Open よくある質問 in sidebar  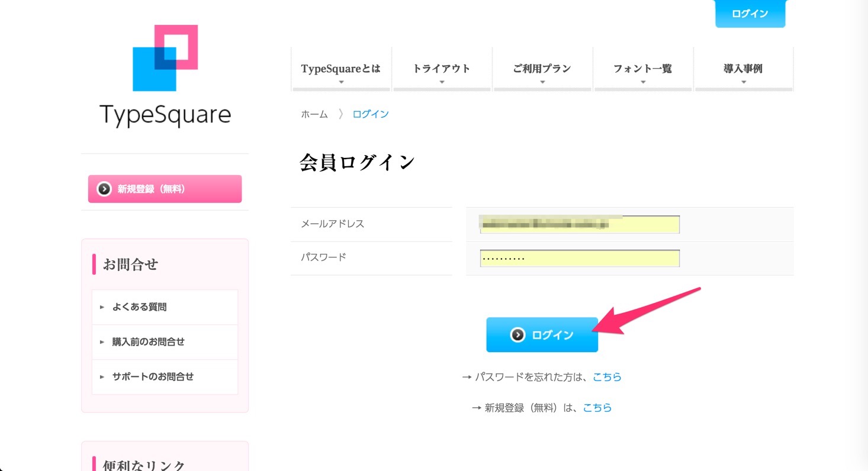[165, 307]
